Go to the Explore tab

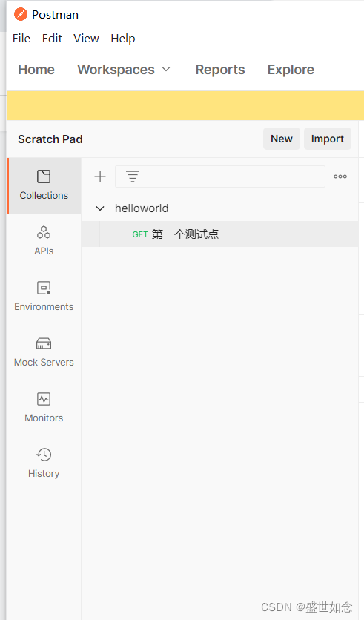[291, 70]
